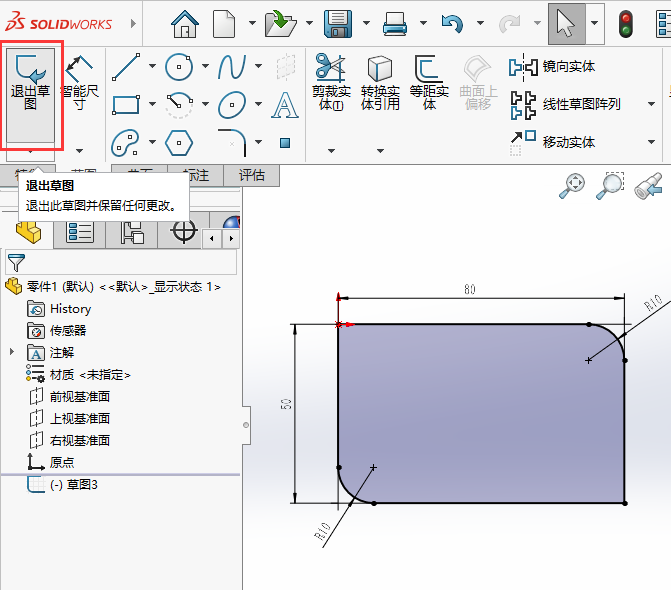Click the Home icon in top toolbar
The image size is (671, 590).
point(185,24)
